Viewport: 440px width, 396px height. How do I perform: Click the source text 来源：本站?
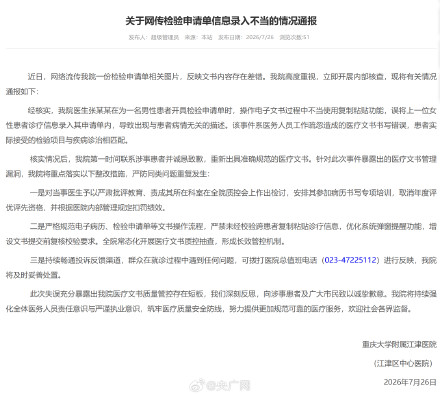pyautogui.click(x=198, y=37)
